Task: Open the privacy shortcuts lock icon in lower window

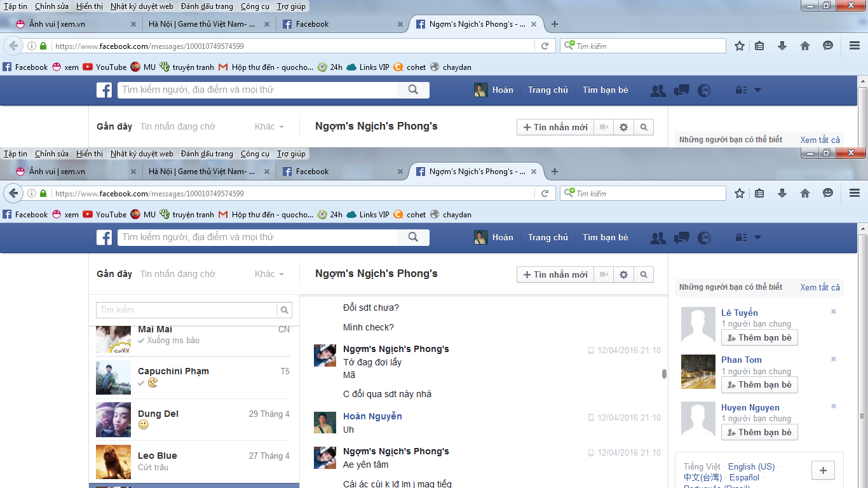Action: click(741, 238)
